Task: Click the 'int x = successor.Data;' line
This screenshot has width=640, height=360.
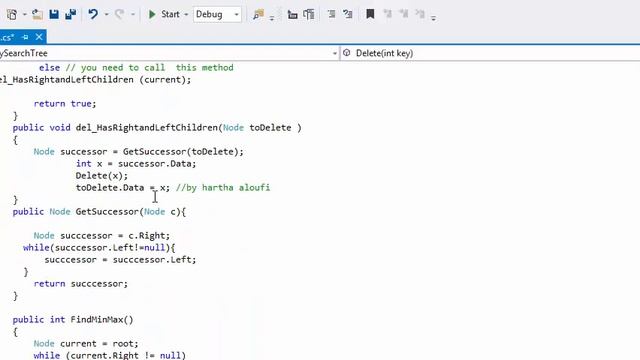Action: [x=136, y=164]
